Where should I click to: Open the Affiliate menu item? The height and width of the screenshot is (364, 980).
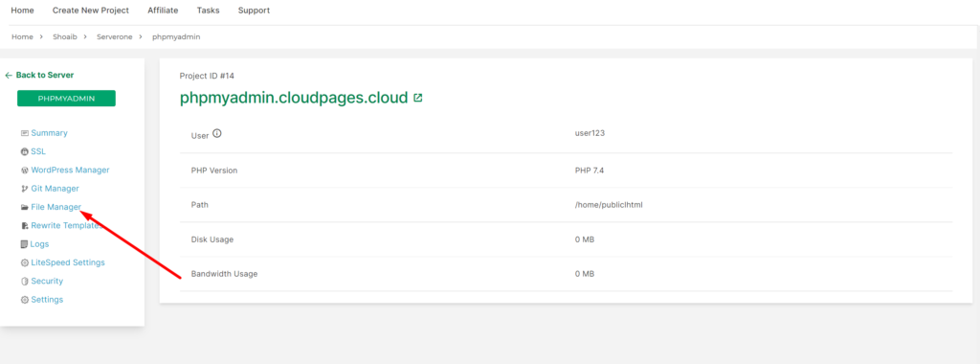[x=163, y=11]
